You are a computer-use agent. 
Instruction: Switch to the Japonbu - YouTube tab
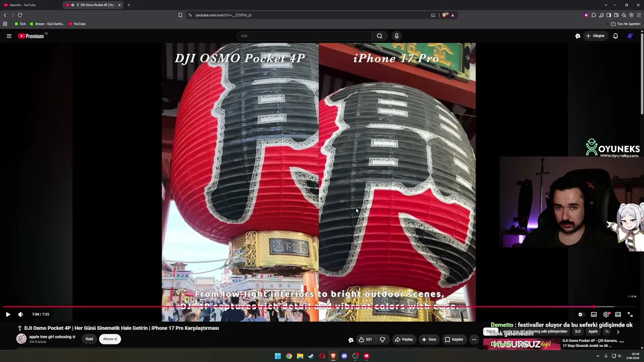tap(30, 5)
